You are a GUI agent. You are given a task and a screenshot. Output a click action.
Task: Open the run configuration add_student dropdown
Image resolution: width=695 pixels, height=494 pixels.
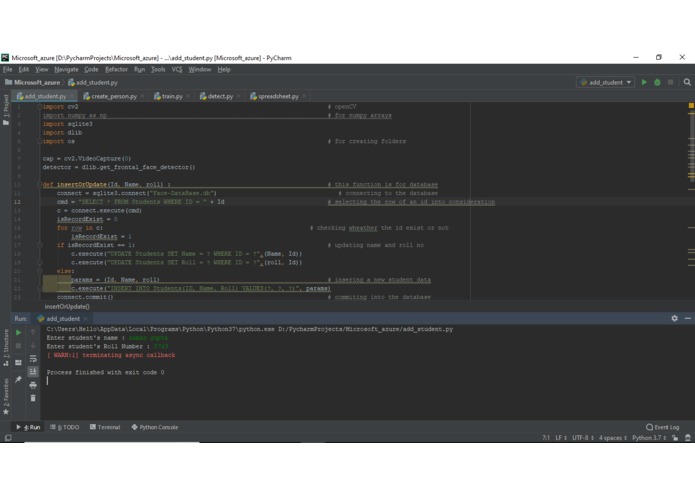coord(605,82)
